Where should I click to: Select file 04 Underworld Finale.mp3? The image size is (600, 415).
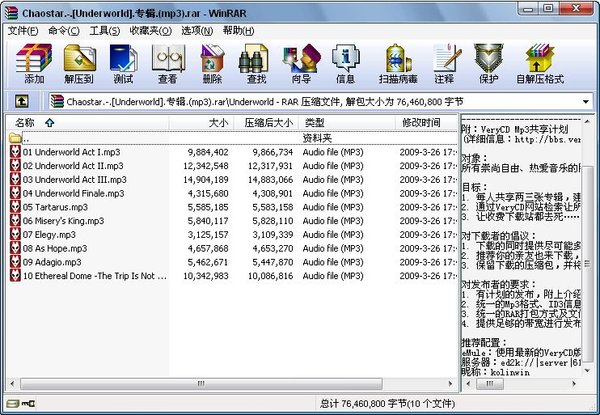point(73,193)
